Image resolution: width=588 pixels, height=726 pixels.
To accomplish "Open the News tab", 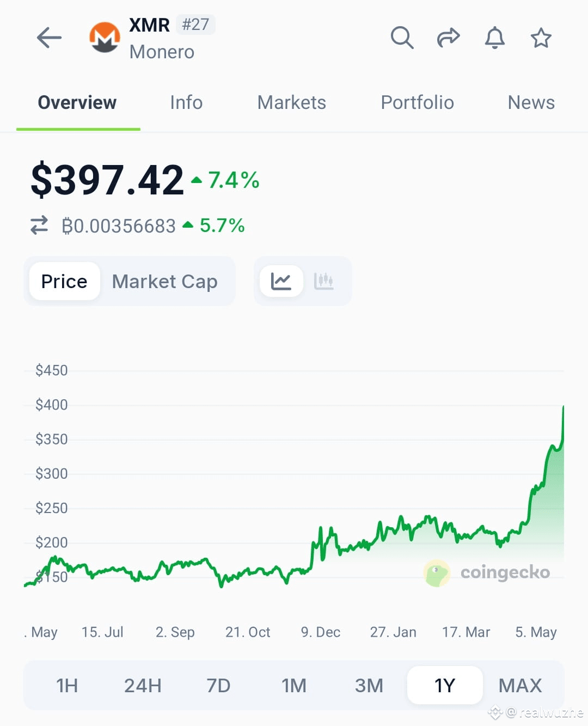I will pos(531,102).
